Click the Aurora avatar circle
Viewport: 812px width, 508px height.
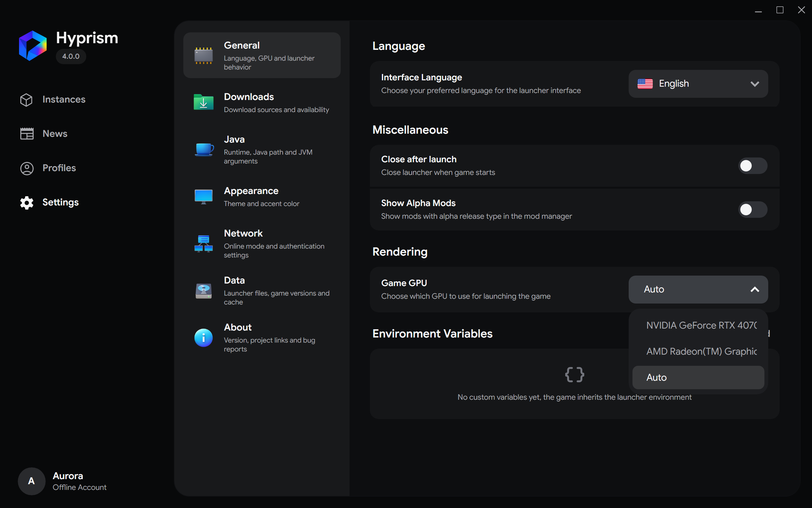pyautogui.click(x=31, y=481)
